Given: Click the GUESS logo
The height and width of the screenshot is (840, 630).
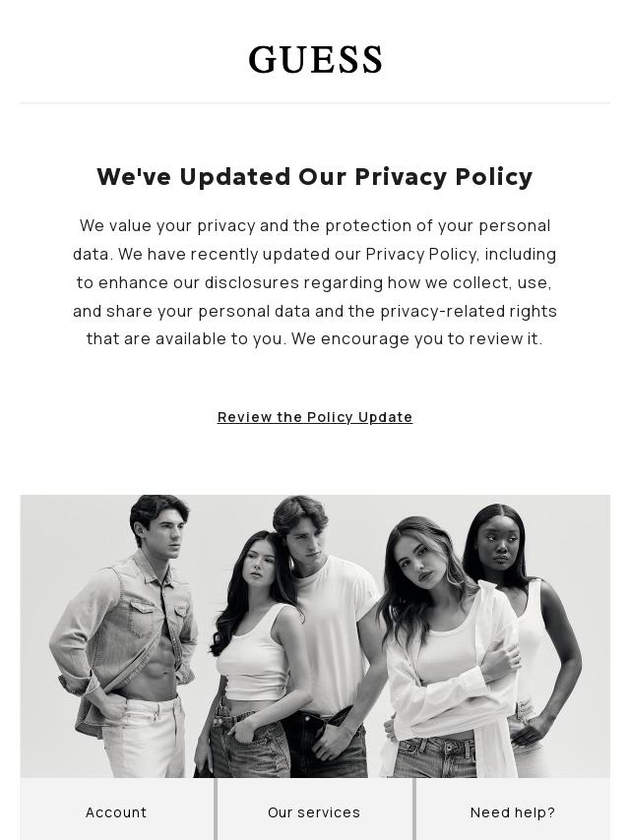Looking at the screenshot, I should click(315, 60).
